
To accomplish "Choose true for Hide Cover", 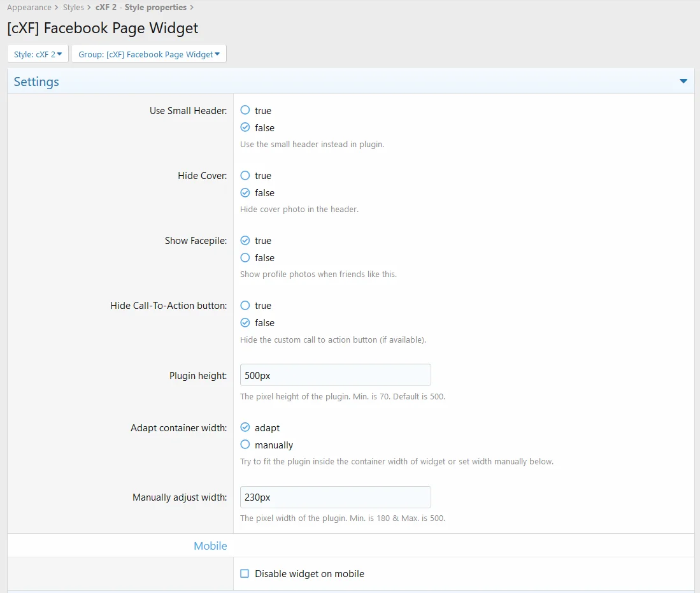I will point(245,175).
